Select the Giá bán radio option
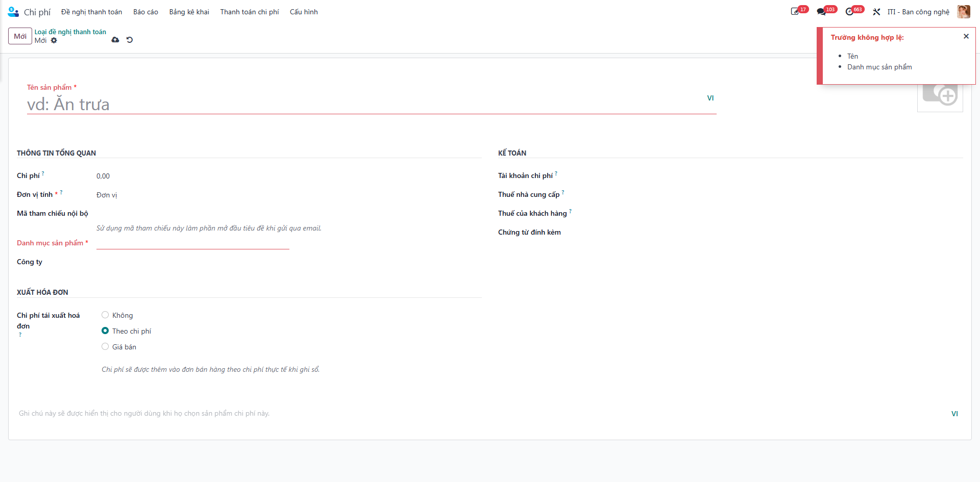The width and height of the screenshot is (980, 482). click(105, 347)
